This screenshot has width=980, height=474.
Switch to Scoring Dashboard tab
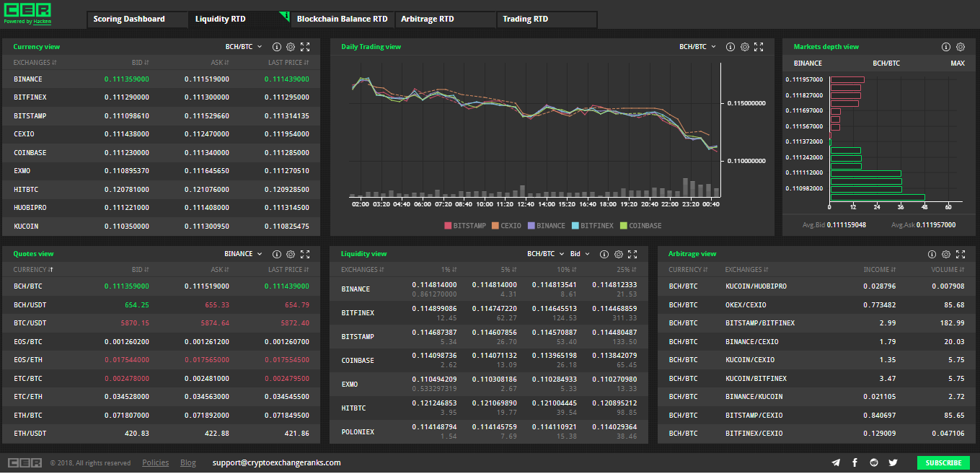tap(138, 19)
